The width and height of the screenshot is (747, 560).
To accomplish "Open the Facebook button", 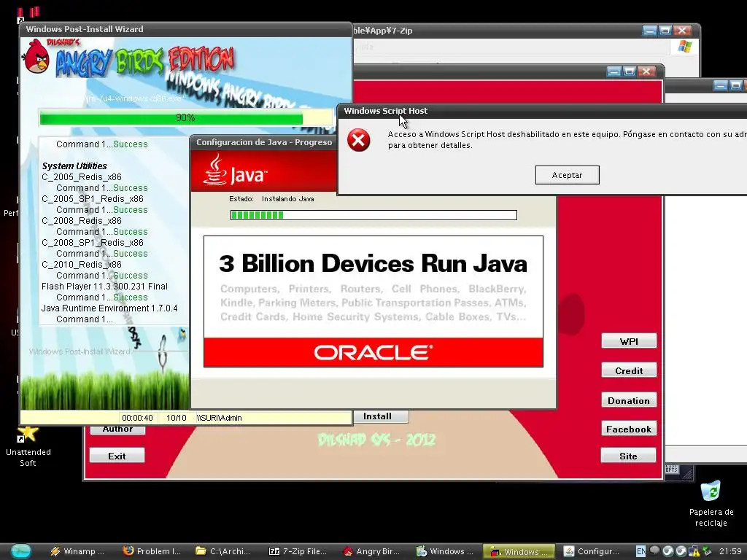I will point(629,429).
